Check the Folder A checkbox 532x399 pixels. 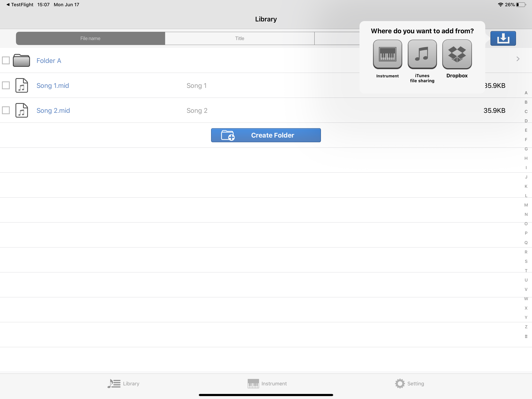click(6, 60)
